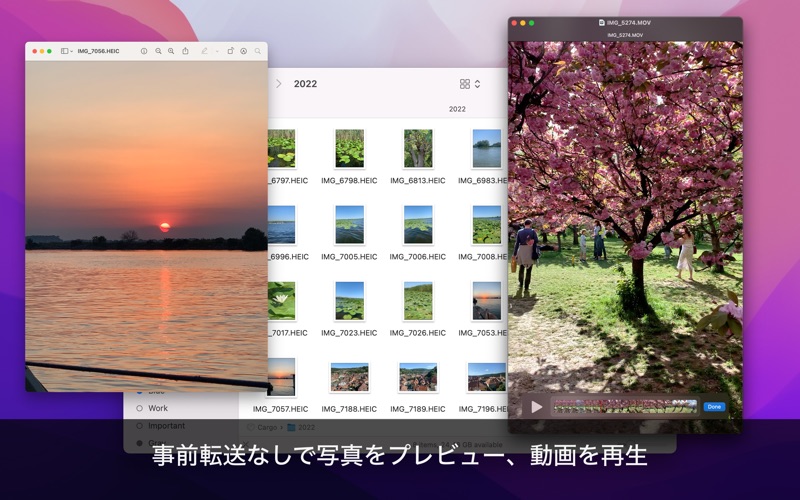This screenshot has width=800, height=500.
Task: Click the video trim filmstrip timeline
Action: point(625,407)
